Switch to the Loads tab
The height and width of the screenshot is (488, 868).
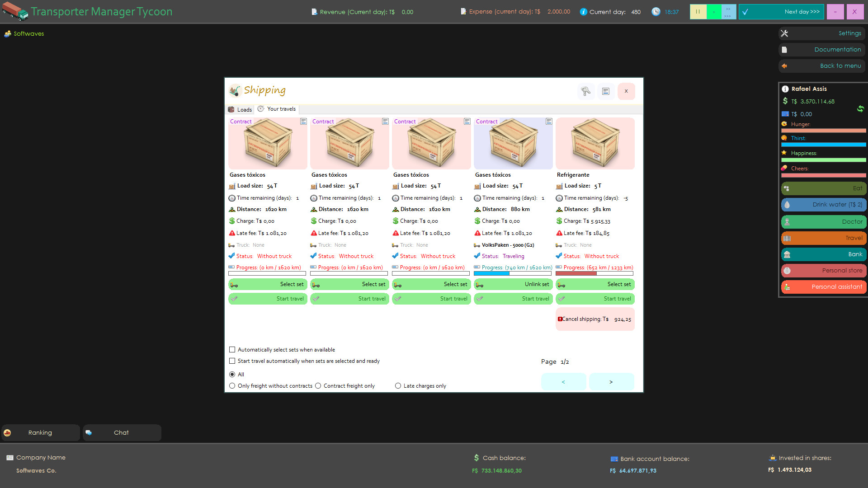pos(240,109)
